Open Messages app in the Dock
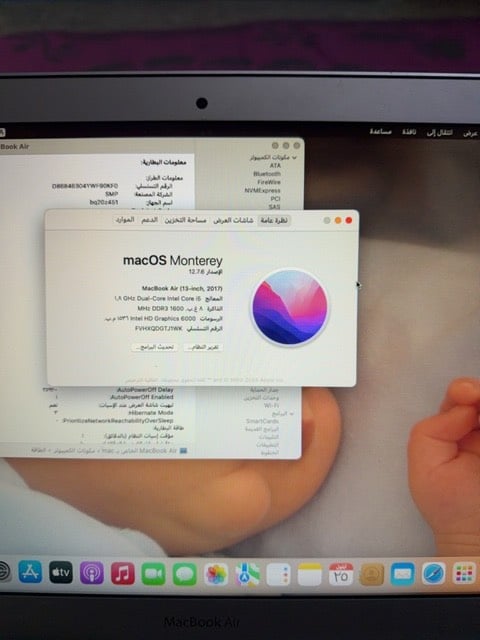 coord(184,574)
